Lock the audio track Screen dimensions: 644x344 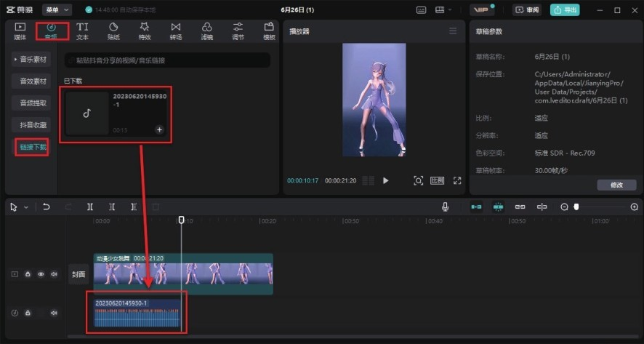(x=28, y=313)
